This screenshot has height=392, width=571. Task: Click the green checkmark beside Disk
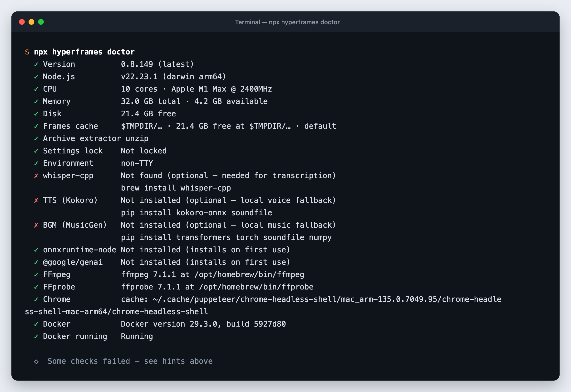pos(36,114)
